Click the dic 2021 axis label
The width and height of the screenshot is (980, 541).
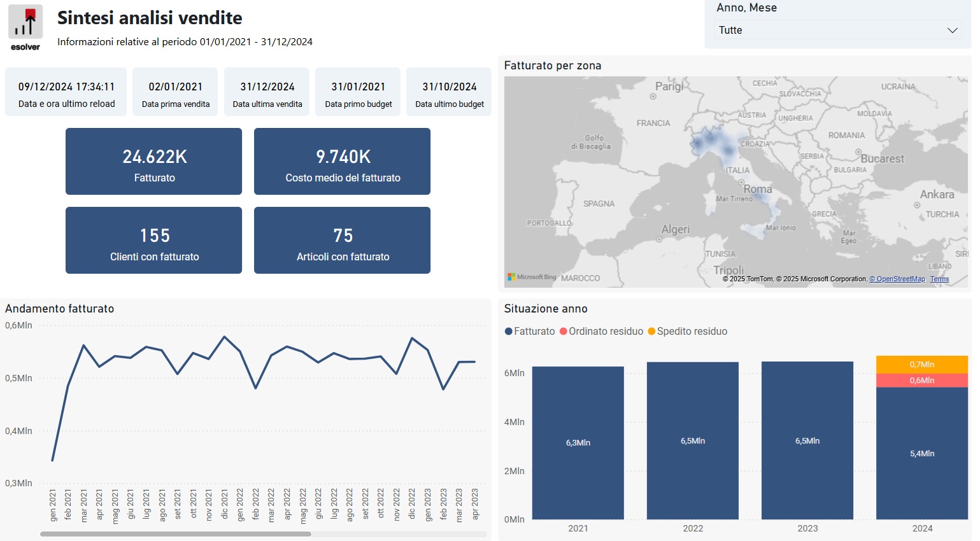[224, 503]
